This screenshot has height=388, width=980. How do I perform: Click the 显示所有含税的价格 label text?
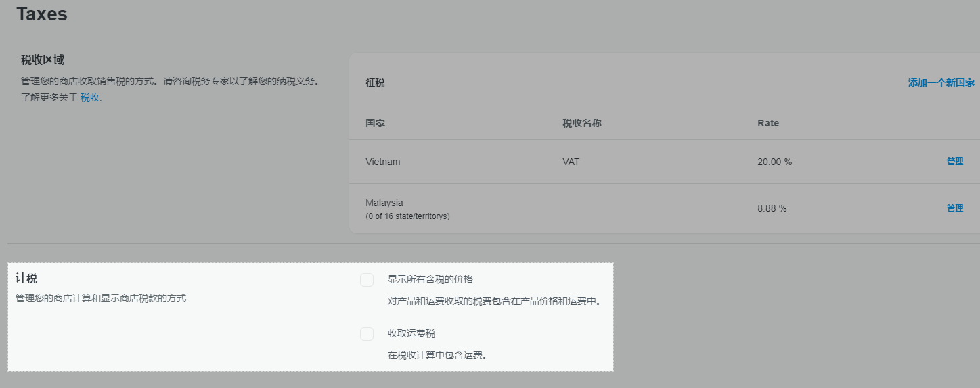(430, 279)
